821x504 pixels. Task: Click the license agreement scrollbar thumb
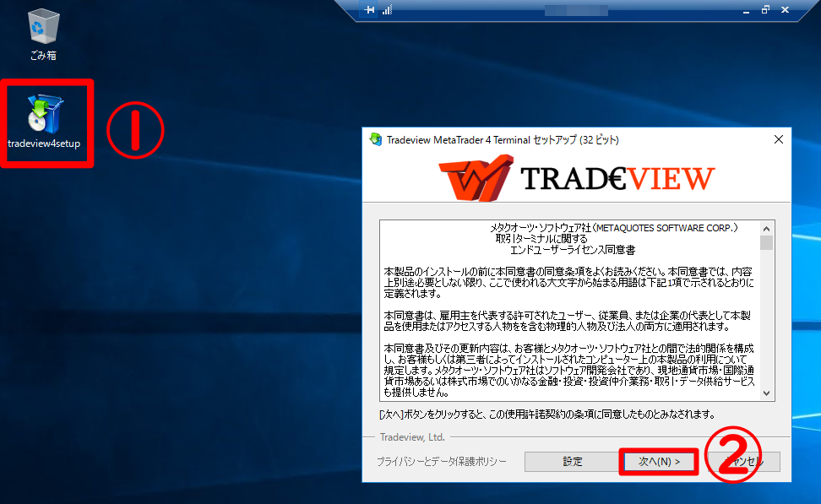tap(767, 243)
